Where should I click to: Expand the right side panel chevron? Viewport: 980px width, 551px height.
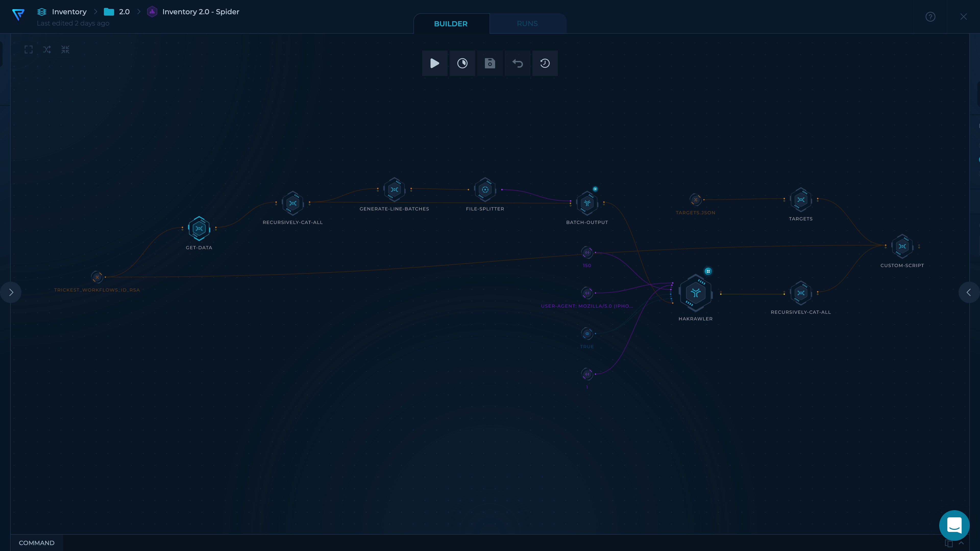969,292
